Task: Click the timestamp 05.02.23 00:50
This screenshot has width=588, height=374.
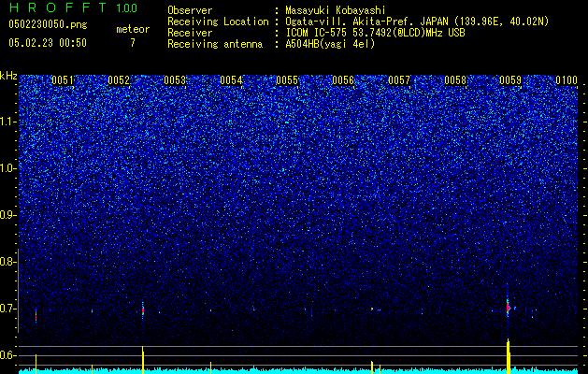Action: (48, 43)
